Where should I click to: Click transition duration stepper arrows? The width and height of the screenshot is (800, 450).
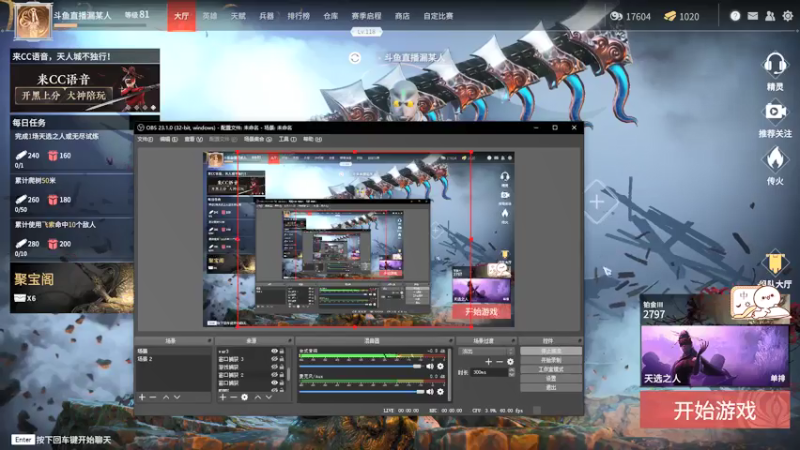tap(512, 372)
